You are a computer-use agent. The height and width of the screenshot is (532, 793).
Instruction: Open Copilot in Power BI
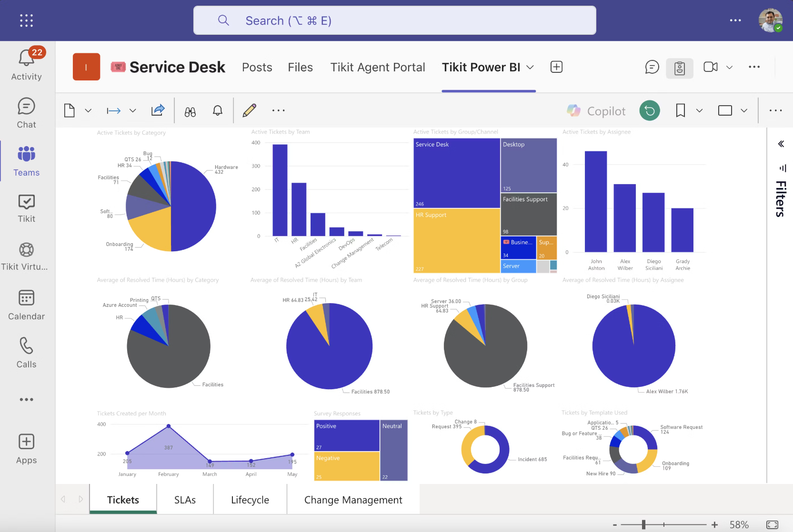596,111
